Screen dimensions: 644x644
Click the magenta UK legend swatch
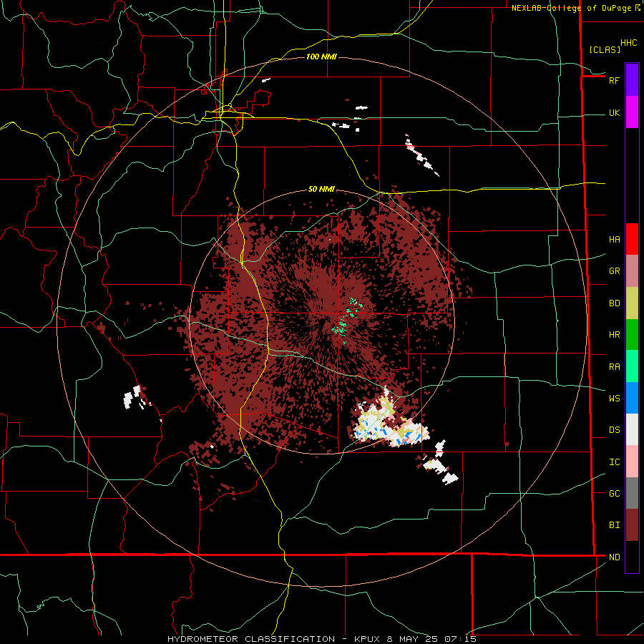tap(632, 112)
